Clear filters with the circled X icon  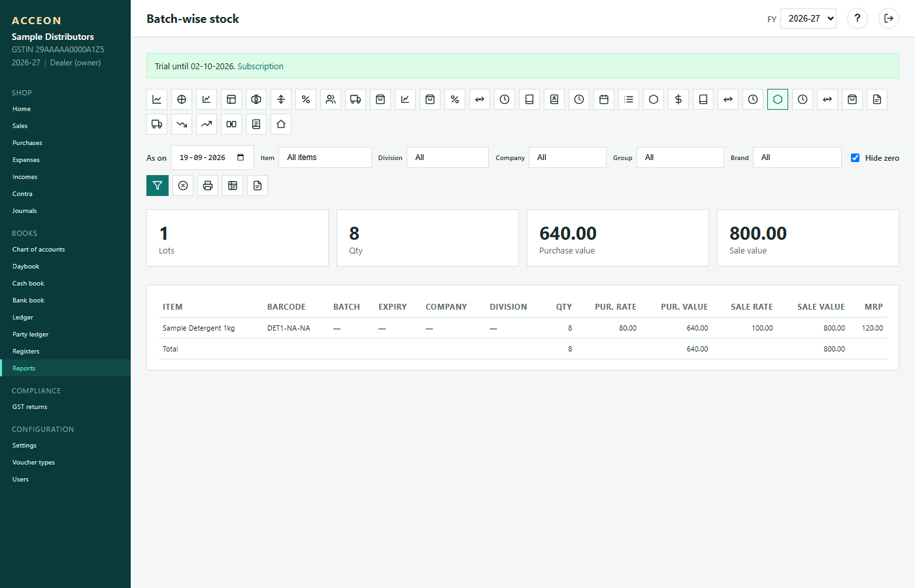tap(183, 186)
